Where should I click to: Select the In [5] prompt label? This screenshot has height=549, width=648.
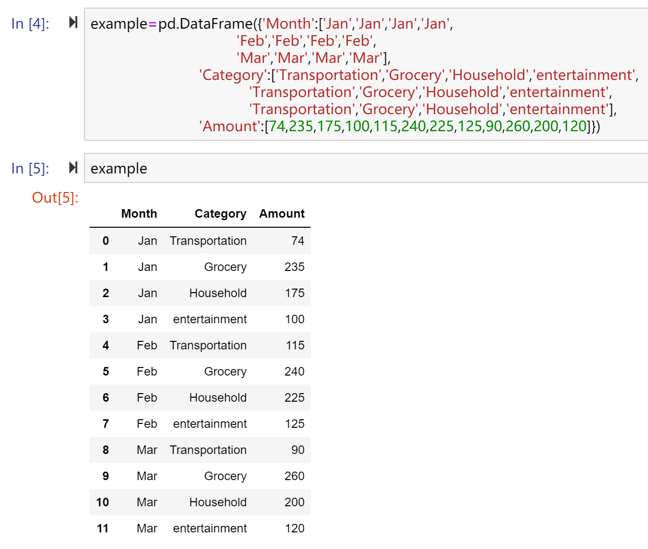(x=30, y=168)
